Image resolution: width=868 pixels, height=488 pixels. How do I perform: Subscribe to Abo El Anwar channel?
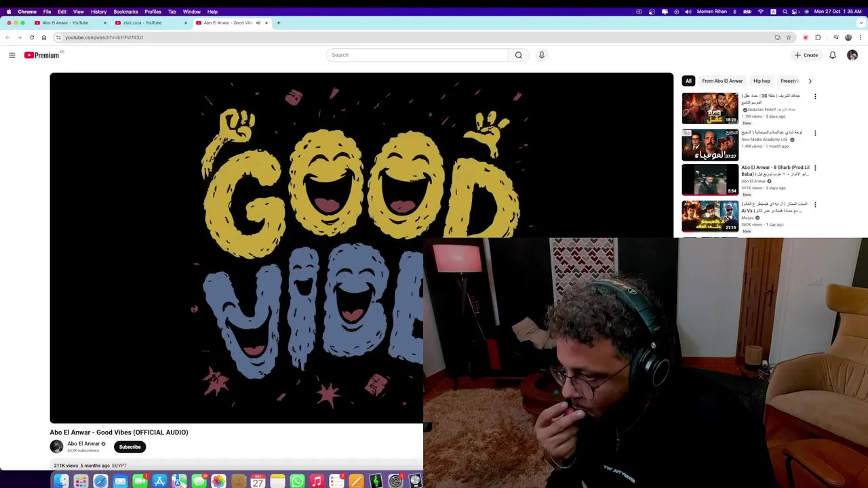pos(130,447)
